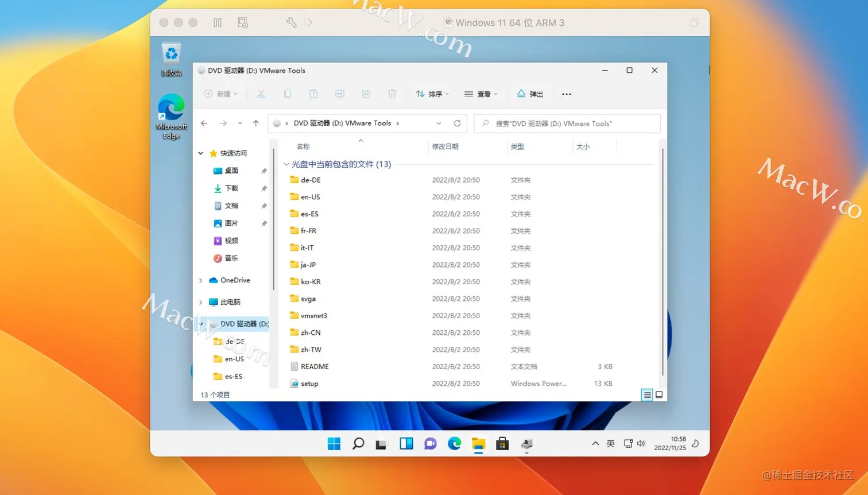Viewport: 868px width, 495px height.
Task: Switch to details view layout icon
Action: point(647,395)
